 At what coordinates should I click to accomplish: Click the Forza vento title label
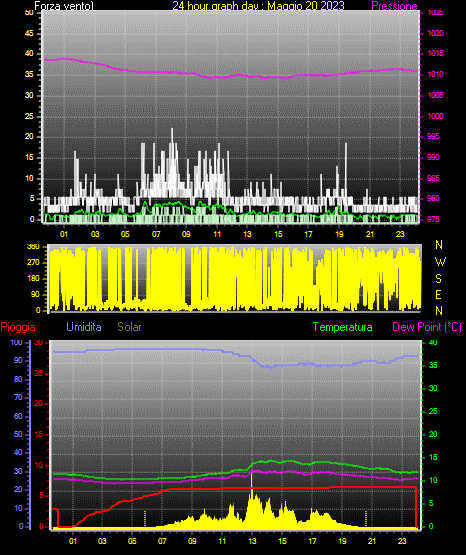(64, 6)
